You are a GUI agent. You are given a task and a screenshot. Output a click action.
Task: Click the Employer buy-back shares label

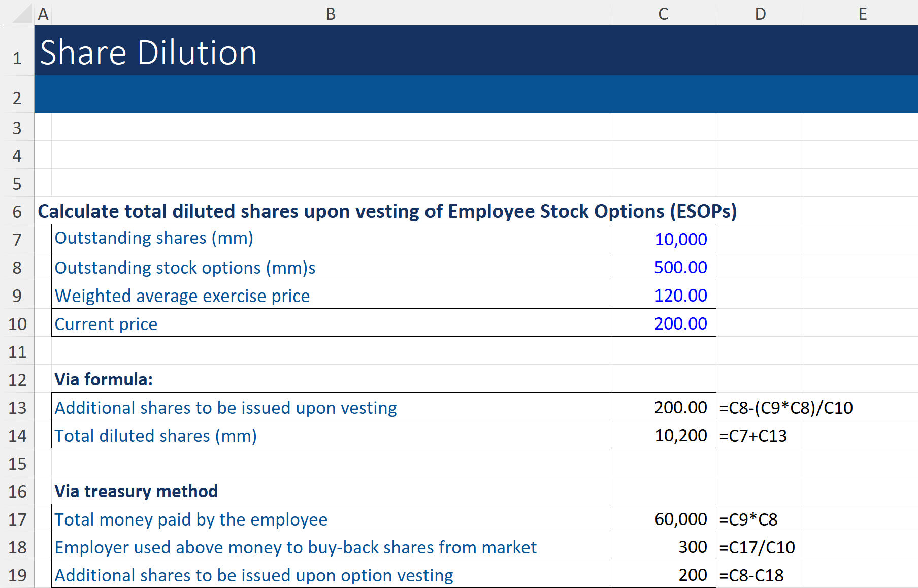point(296,547)
